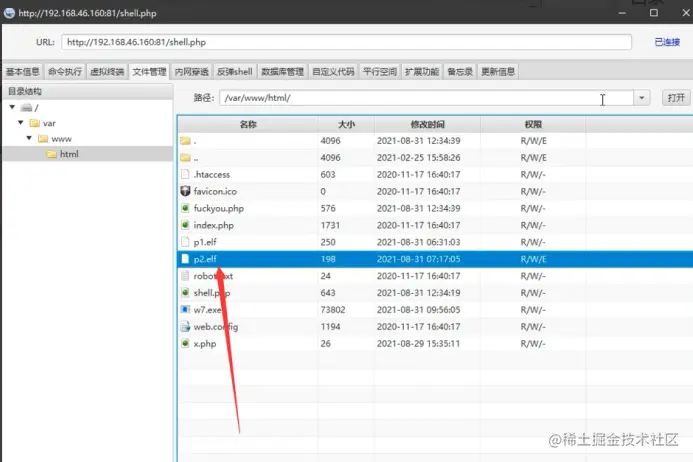Click the URL input field

(x=346, y=42)
